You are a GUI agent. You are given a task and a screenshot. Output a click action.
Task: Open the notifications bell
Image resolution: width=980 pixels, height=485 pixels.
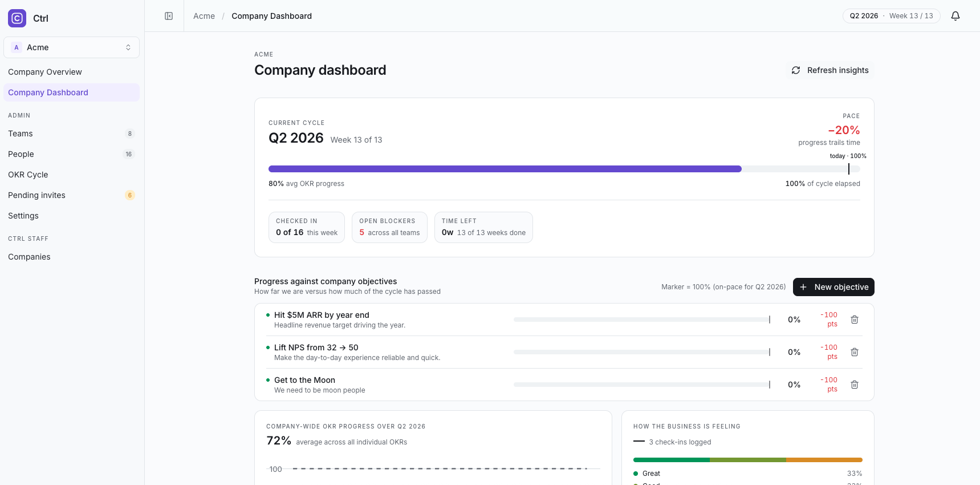coord(955,16)
